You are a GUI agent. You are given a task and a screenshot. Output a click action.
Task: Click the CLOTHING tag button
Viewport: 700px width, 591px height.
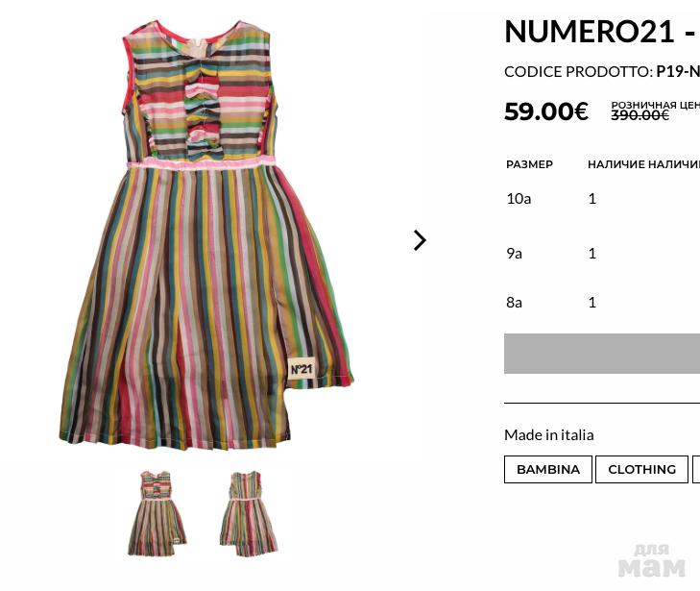tap(641, 470)
